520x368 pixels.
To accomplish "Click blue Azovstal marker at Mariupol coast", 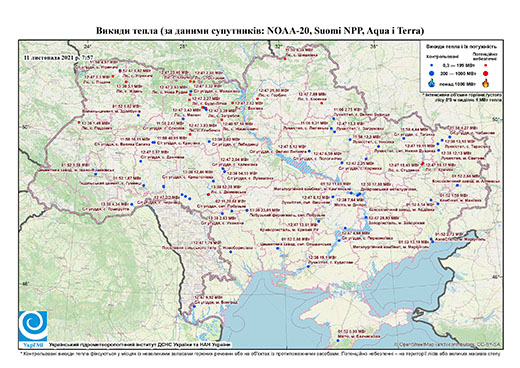I will (432, 239).
